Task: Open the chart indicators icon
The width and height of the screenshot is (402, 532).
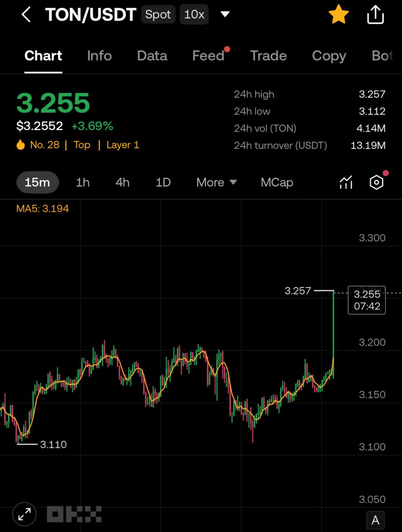Action: coord(346,182)
